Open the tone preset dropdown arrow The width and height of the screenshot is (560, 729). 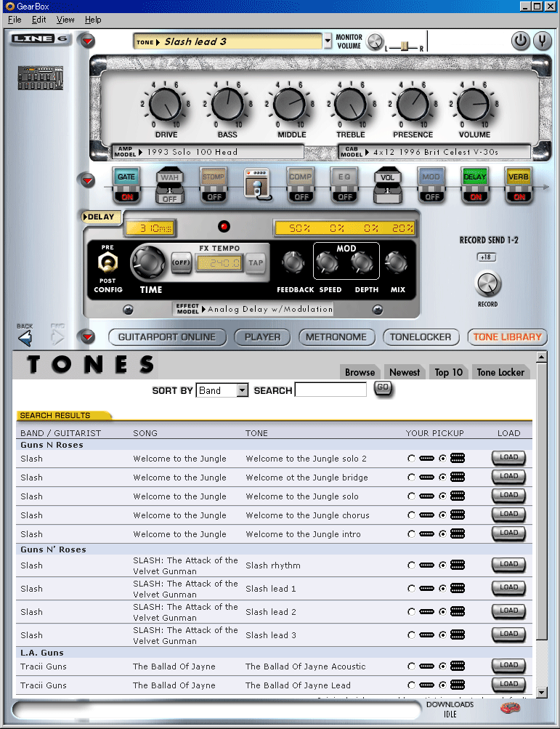328,41
